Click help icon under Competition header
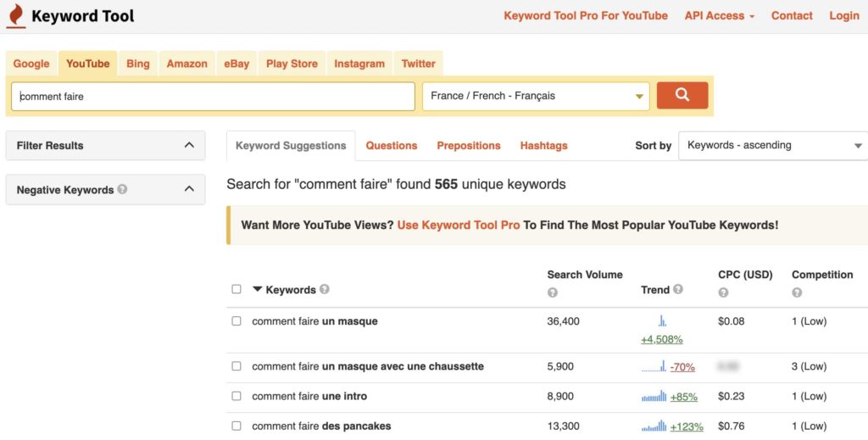The height and width of the screenshot is (440, 868). pos(797,292)
